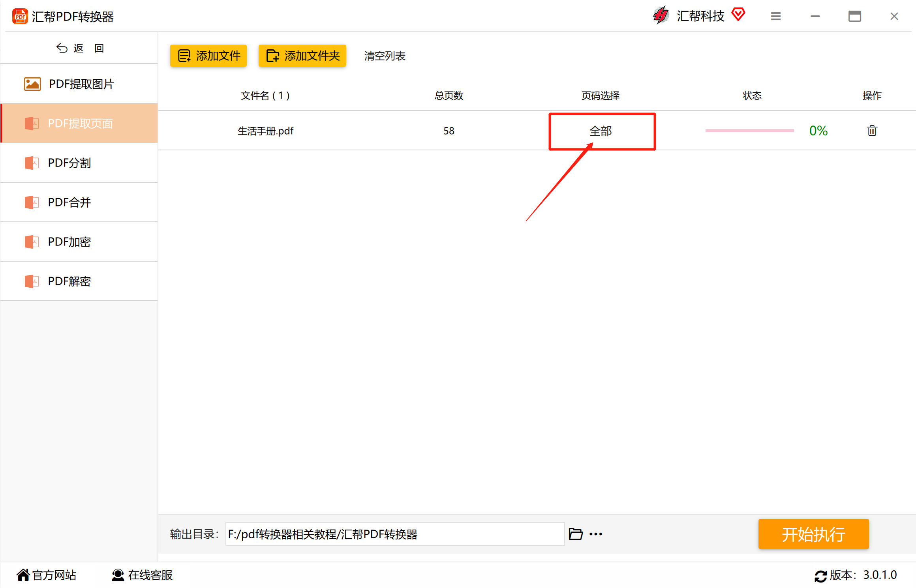The height and width of the screenshot is (588, 916).
Task: Click the 总页数 column header
Action: click(449, 96)
